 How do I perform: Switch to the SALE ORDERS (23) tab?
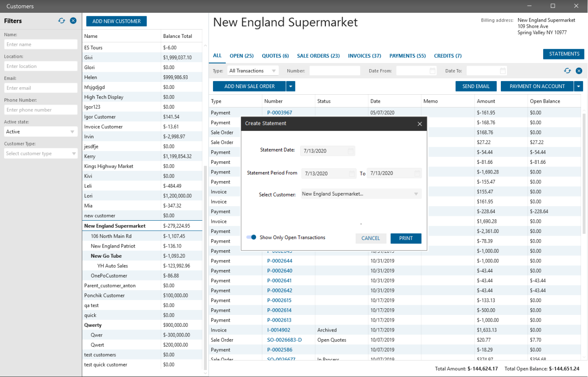(318, 56)
